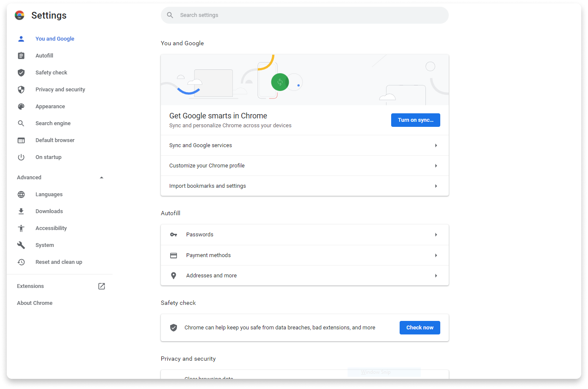Click the On startup power icon
This screenshot has height=389, width=588.
click(21, 157)
